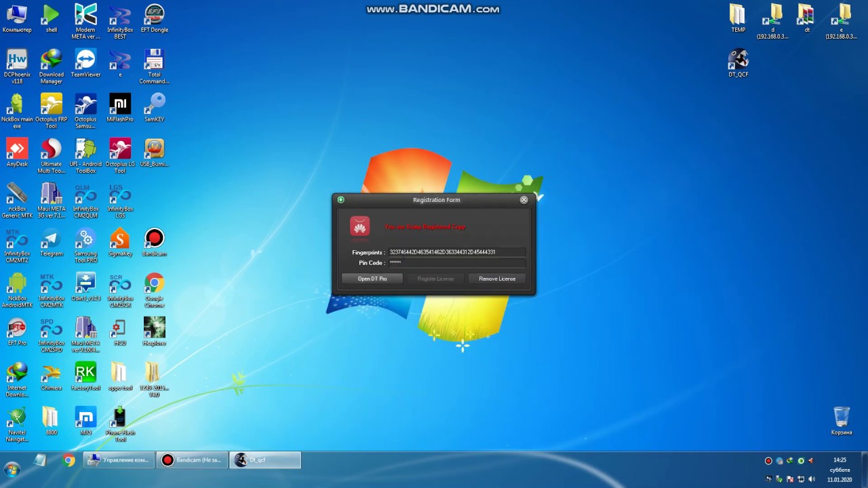Click the Huawei logo in Registration Form
Viewport: 868px width, 488px height.
[359, 226]
